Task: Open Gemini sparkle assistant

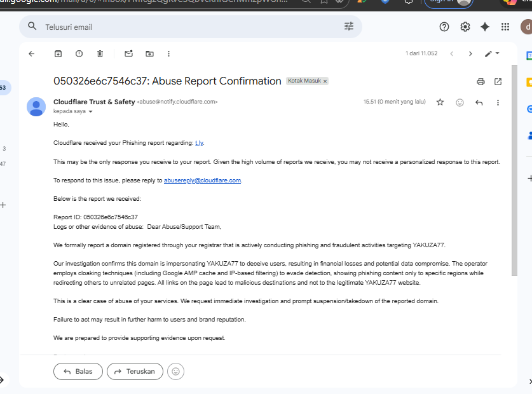Action: [485, 27]
